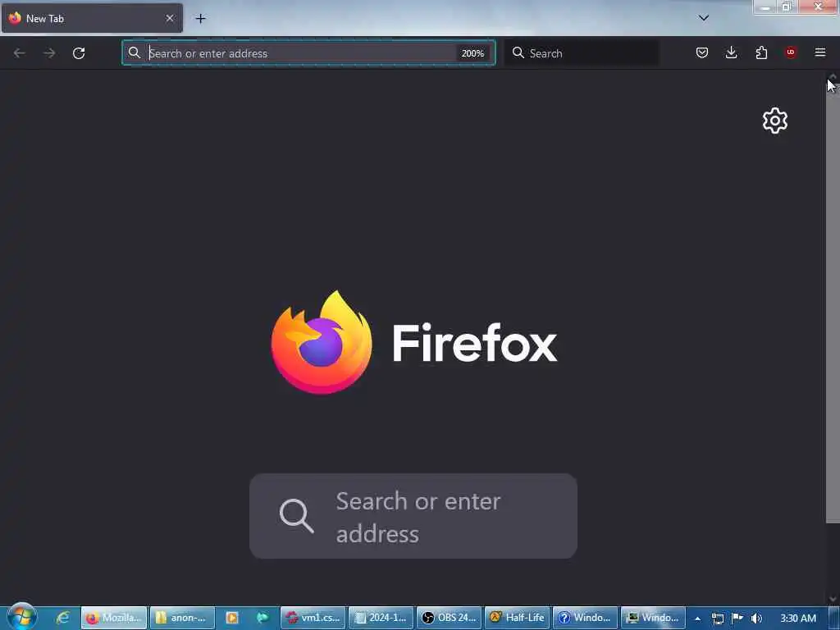Open the Firefox hamburger application menu
Viewport: 840px width, 630px height.
pos(820,52)
